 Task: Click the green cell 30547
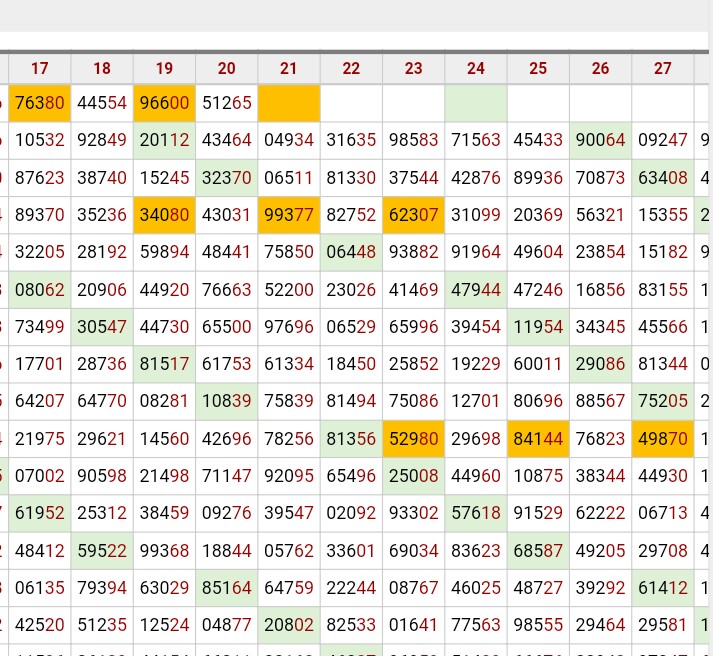click(102, 327)
